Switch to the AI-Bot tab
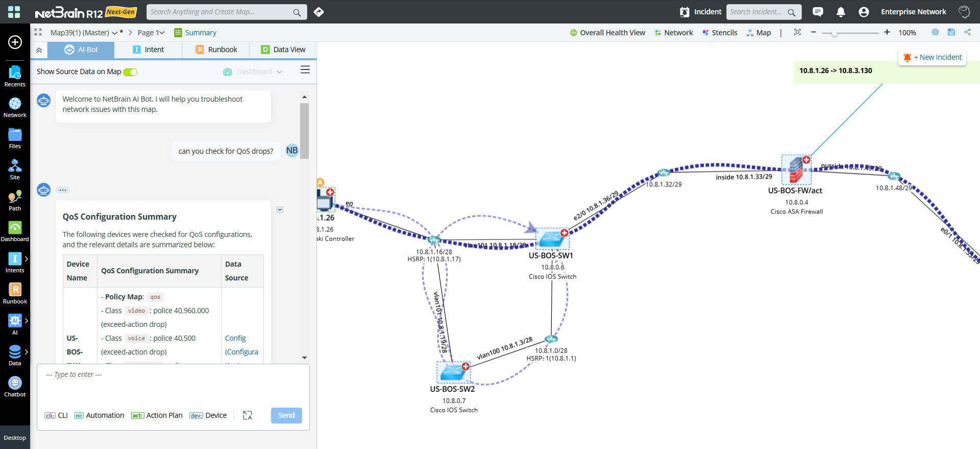This screenshot has width=980, height=449. click(x=81, y=50)
